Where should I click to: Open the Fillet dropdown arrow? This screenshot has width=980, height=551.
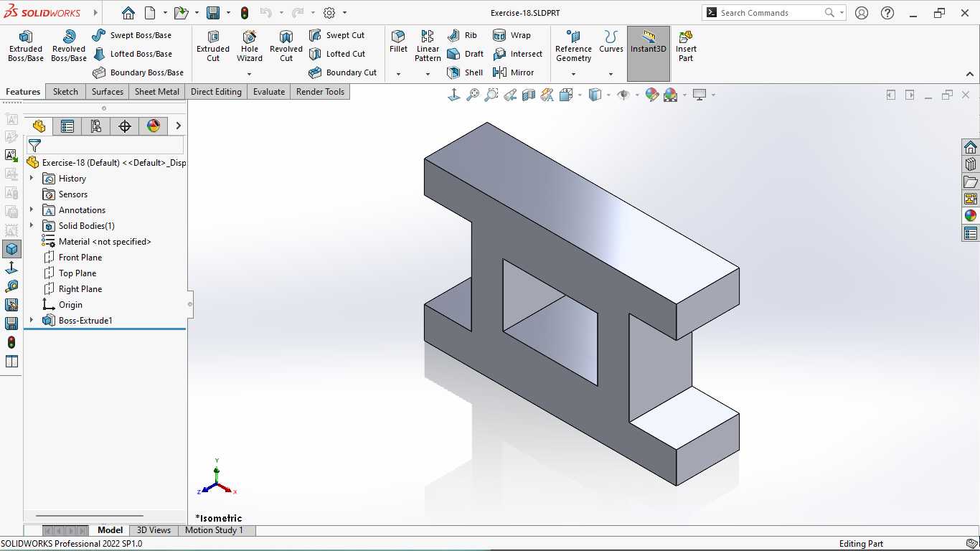398,74
